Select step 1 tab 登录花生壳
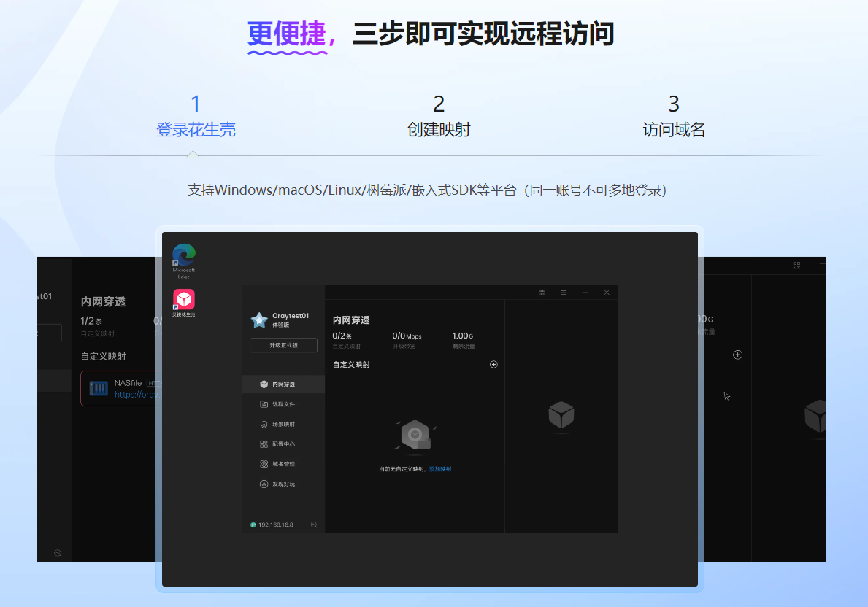Screen dimensions: 868x607 click(x=196, y=116)
